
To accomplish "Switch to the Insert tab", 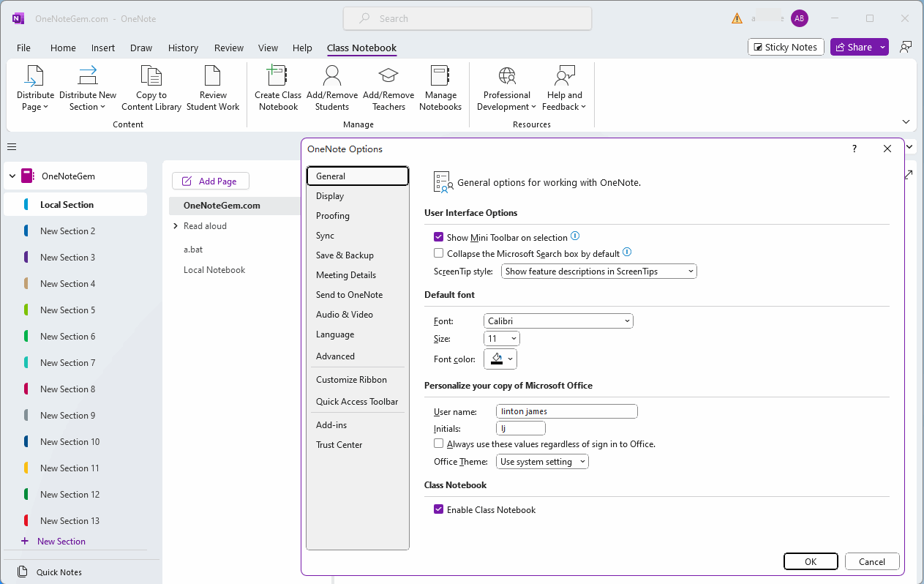I will [x=103, y=48].
